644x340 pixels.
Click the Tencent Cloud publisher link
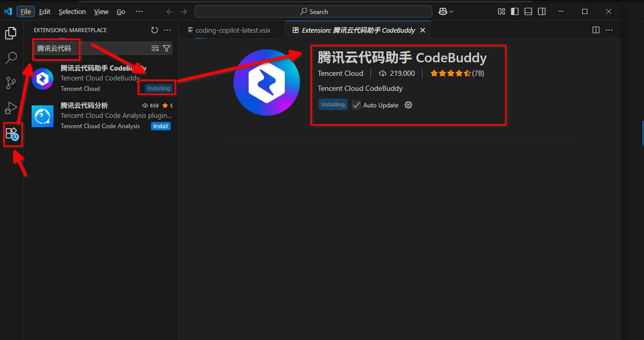coord(340,73)
